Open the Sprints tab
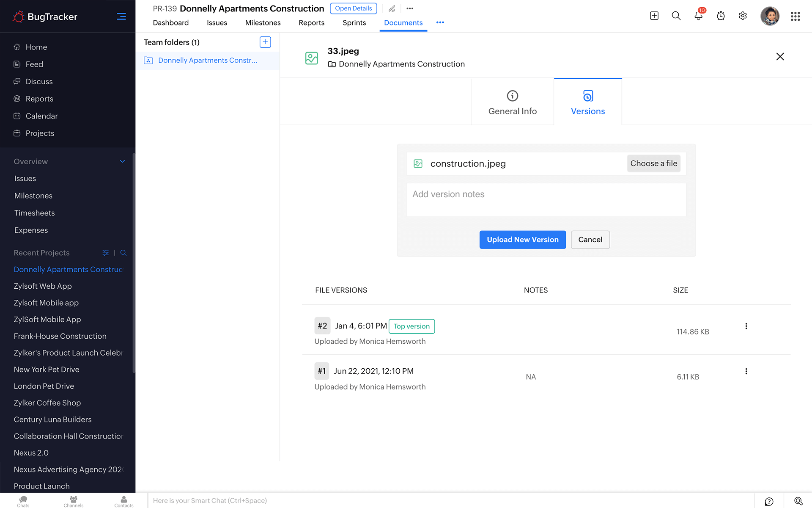The width and height of the screenshot is (812, 508). [x=354, y=22]
